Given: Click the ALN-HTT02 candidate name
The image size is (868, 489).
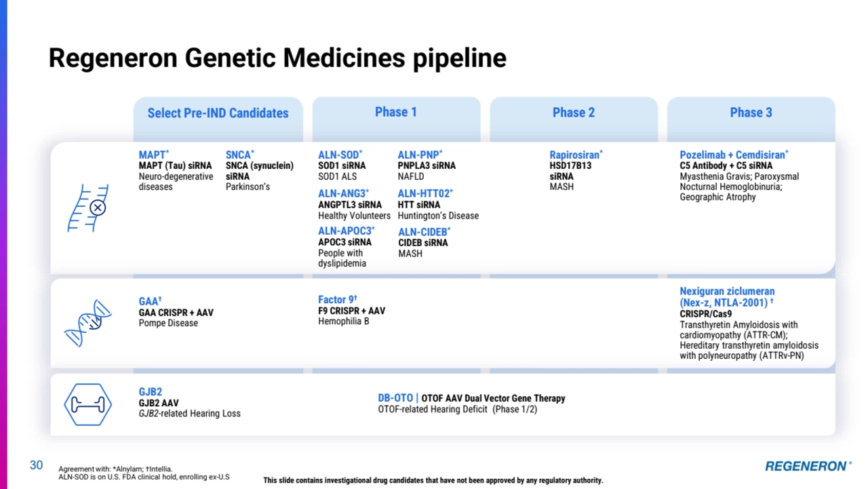Looking at the screenshot, I should (x=425, y=194).
